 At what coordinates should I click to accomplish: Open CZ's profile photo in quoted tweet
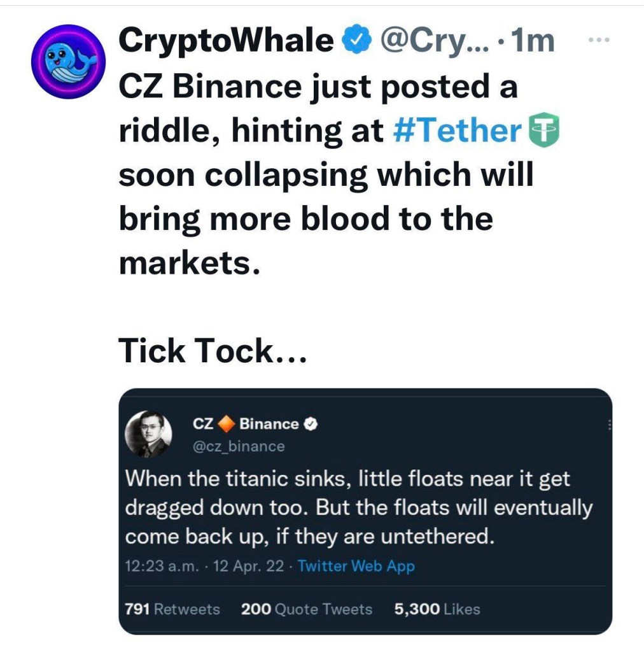(148, 434)
